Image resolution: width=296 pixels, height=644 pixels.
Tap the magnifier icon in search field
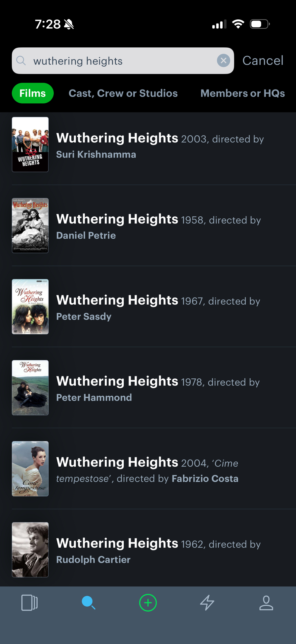[21, 61]
